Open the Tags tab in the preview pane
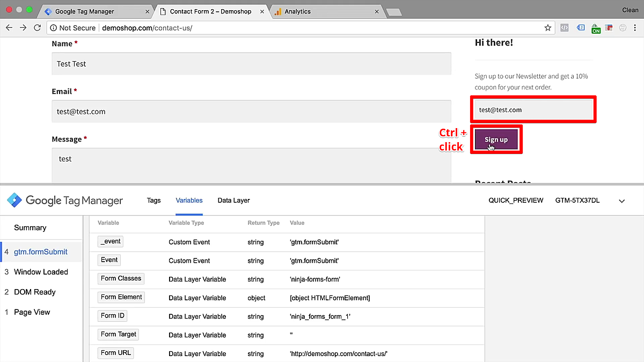This screenshot has width=644, height=362. click(x=153, y=201)
